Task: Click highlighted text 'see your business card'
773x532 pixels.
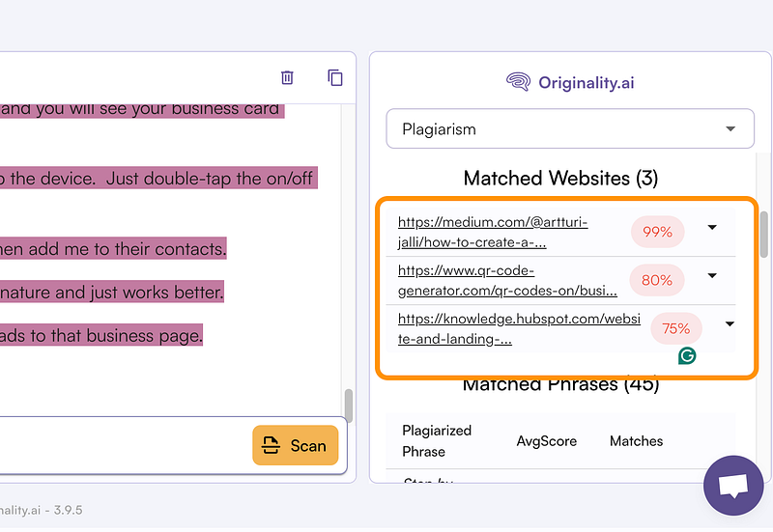Action: point(189,108)
